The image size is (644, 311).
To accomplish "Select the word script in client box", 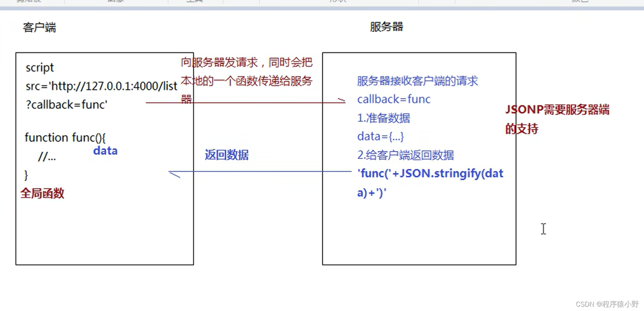I will (40, 68).
